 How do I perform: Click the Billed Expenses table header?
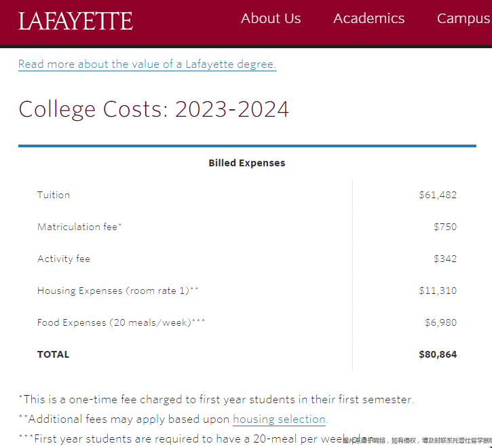tap(247, 163)
